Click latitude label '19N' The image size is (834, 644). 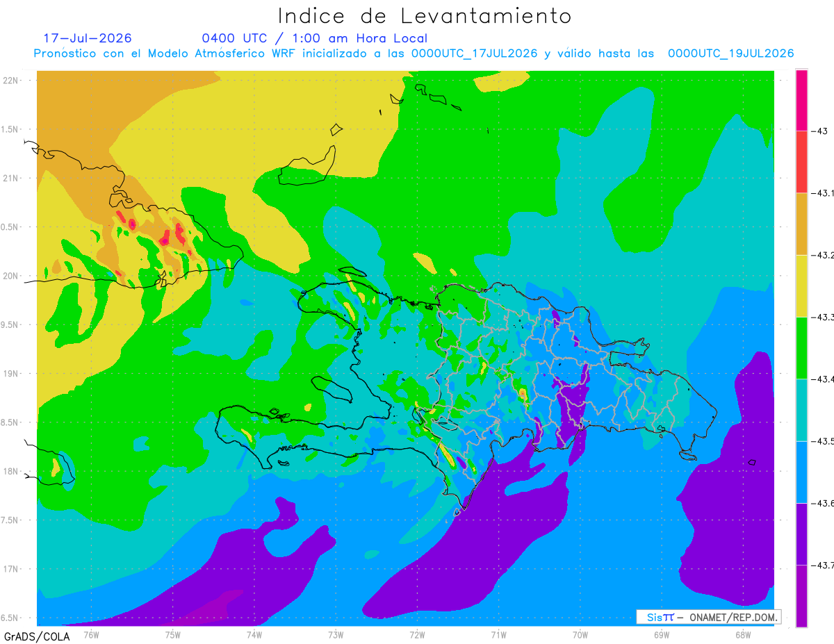pyautogui.click(x=11, y=374)
